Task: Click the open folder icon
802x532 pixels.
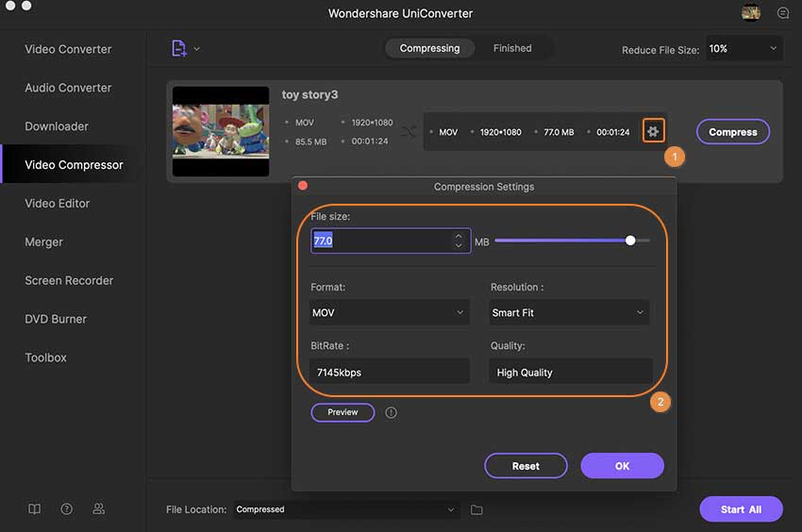Action: [x=476, y=509]
